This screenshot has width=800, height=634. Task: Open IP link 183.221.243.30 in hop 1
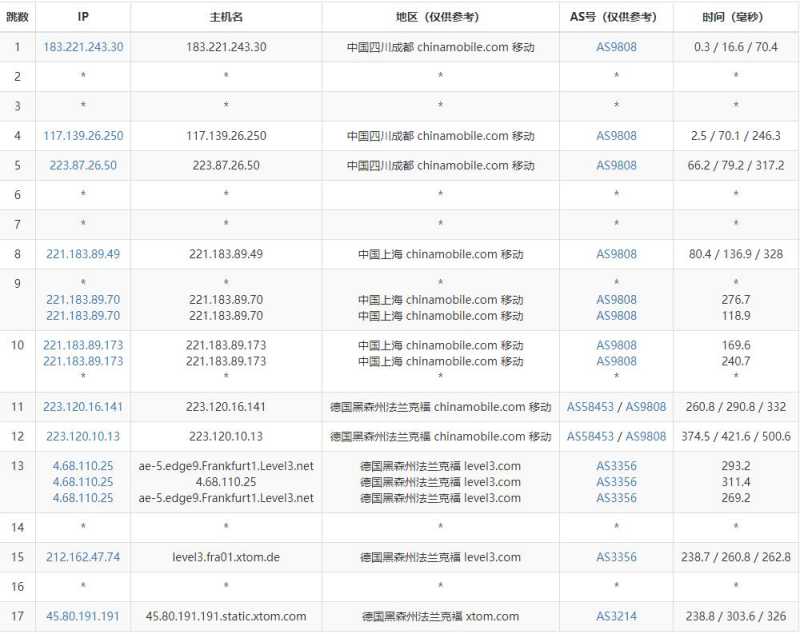point(83,46)
